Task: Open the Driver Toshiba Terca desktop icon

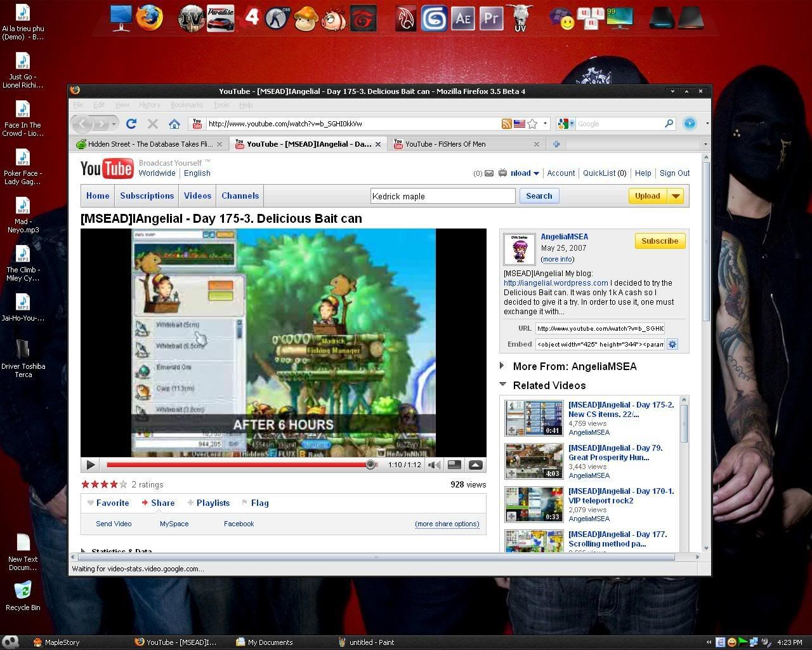Action: click(x=23, y=359)
